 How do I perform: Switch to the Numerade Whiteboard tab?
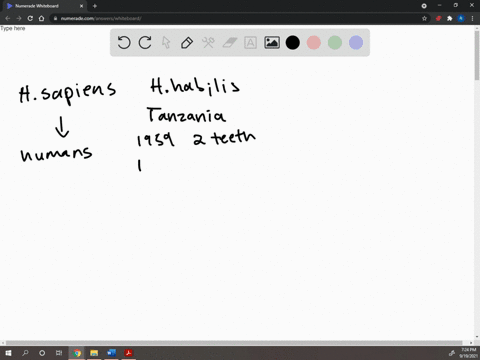(43, 6)
